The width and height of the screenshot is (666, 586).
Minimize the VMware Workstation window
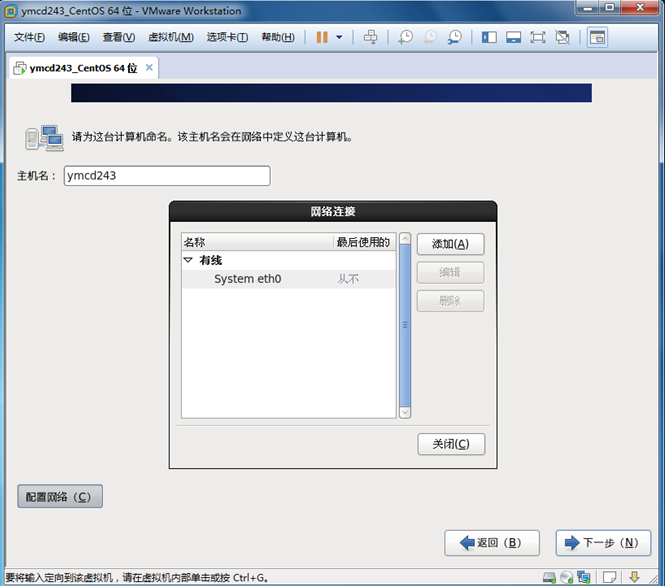tap(588, 8)
